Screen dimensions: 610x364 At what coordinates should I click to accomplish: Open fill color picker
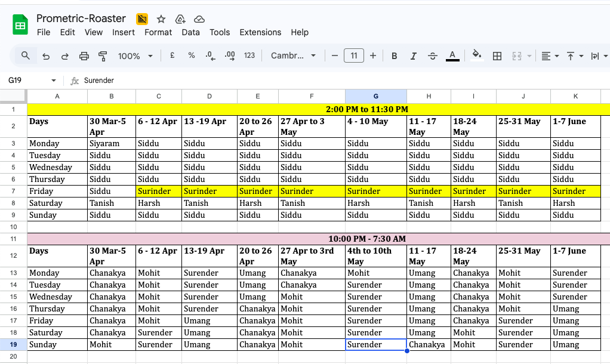click(477, 55)
